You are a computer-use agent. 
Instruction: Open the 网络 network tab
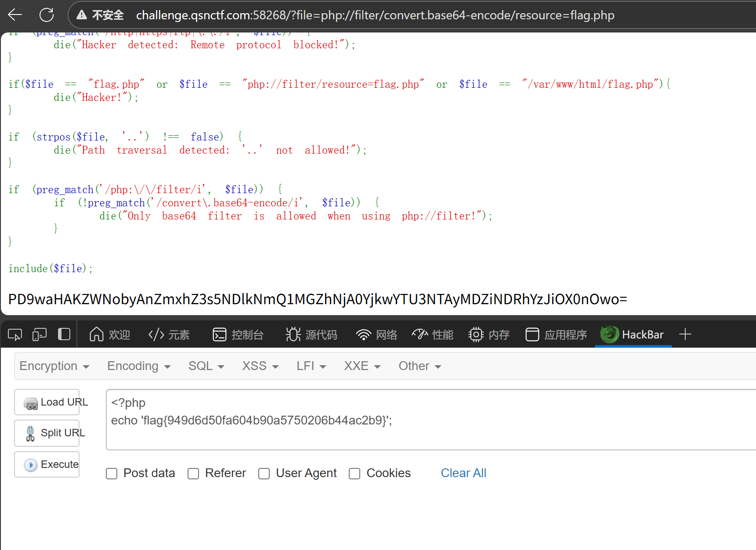376,335
